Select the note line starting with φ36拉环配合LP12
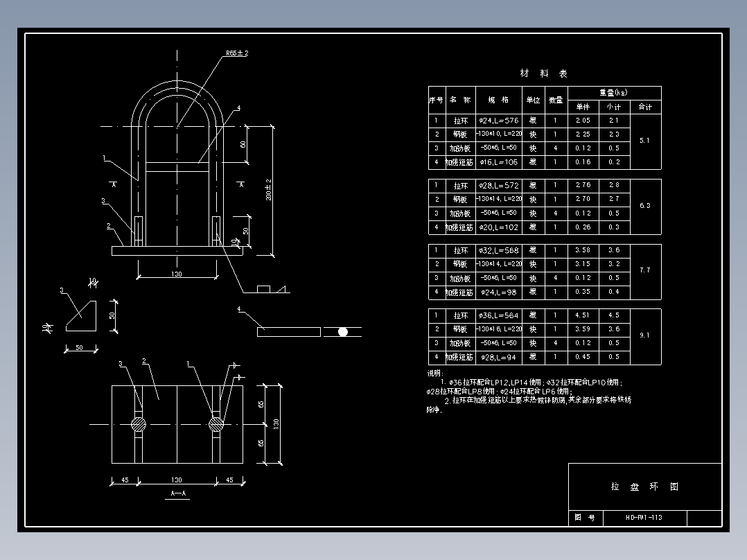This screenshot has height=560, width=747. pyautogui.click(x=531, y=383)
